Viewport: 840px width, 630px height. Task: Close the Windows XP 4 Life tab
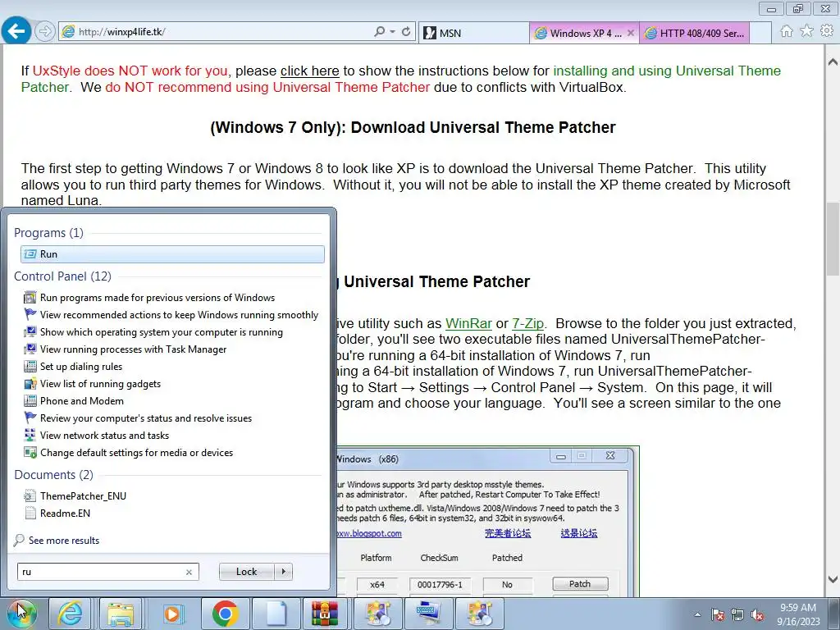coord(631,33)
